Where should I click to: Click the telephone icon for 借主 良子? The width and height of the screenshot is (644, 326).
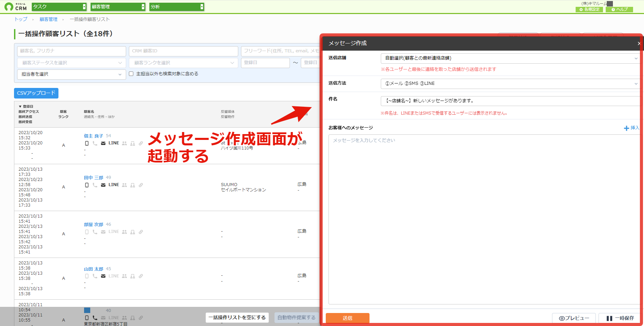(x=95, y=143)
